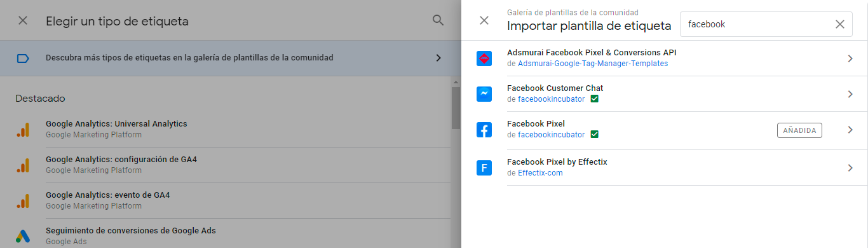Click the tag icon in community gallery banner
Screen dimensions: 868x248
(23, 58)
